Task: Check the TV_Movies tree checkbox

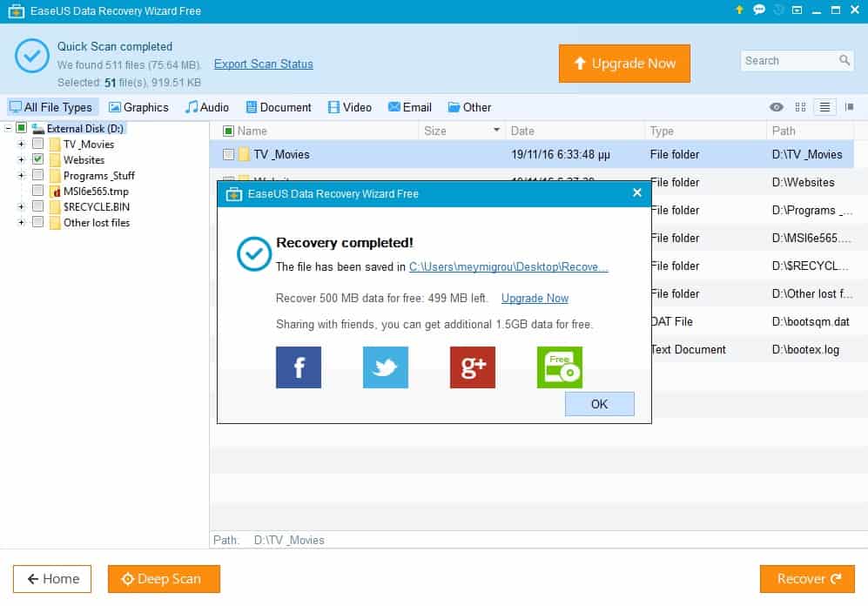Action: pos(37,144)
